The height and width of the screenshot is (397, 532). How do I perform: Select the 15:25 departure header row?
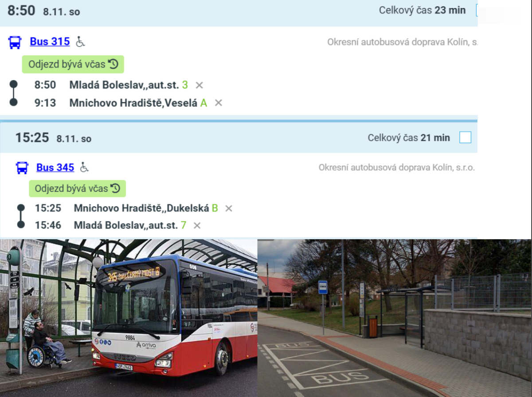(239, 138)
